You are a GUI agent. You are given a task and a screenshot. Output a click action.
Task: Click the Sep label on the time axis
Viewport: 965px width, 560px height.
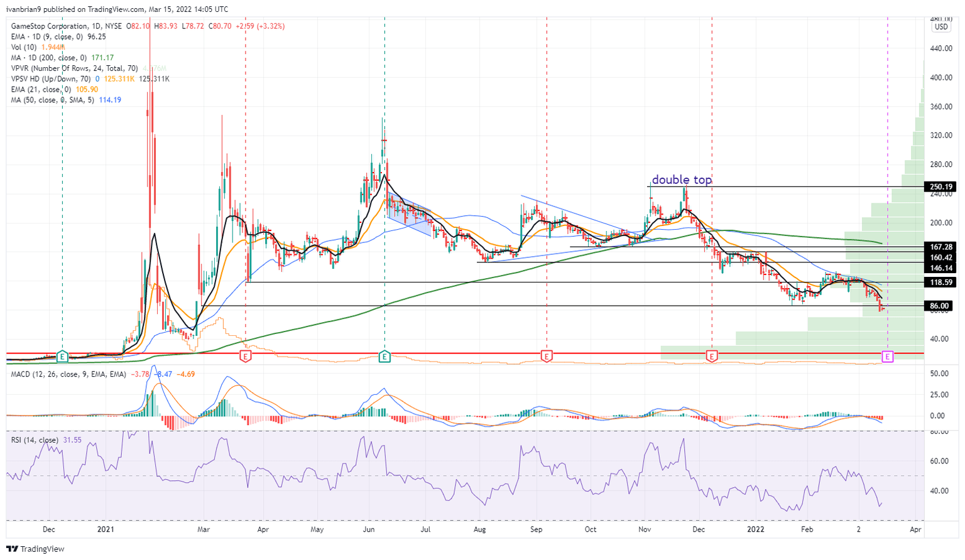tap(536, 530)
